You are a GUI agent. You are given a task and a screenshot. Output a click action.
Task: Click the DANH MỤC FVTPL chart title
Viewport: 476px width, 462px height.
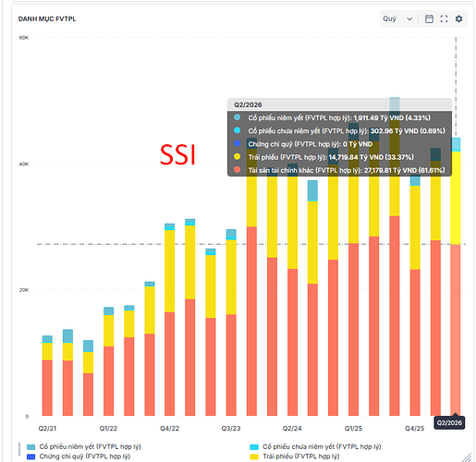pos(47,18)
